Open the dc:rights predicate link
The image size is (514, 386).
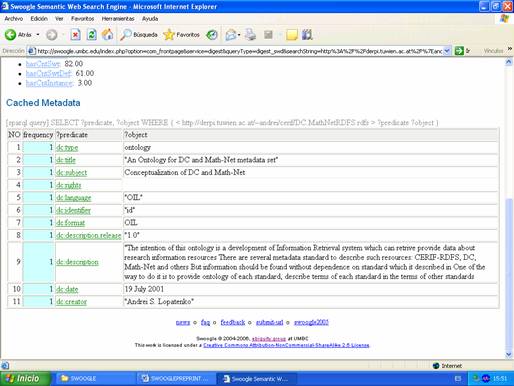click(x=69, y=185)
